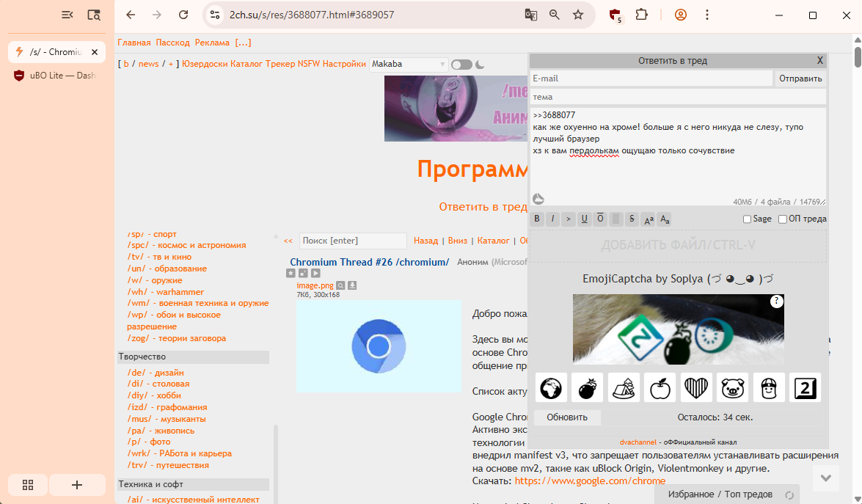Check the ОП треда checkbox

coord(783,219)
